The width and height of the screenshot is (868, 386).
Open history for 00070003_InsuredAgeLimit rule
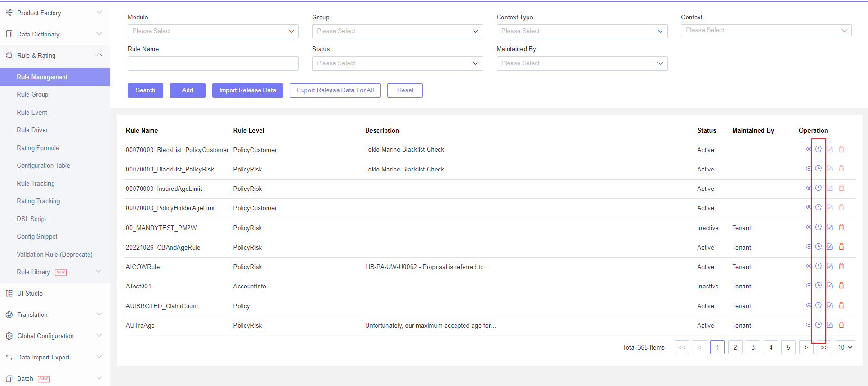[818, 188]
